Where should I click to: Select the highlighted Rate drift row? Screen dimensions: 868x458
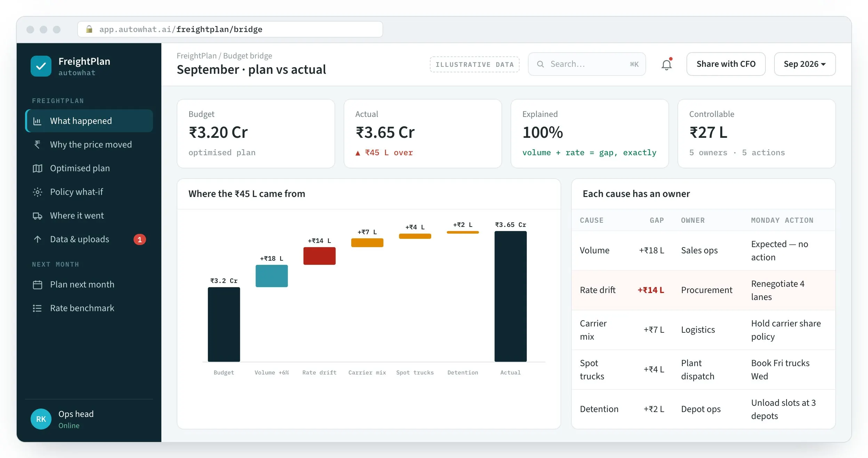(703, 290)
